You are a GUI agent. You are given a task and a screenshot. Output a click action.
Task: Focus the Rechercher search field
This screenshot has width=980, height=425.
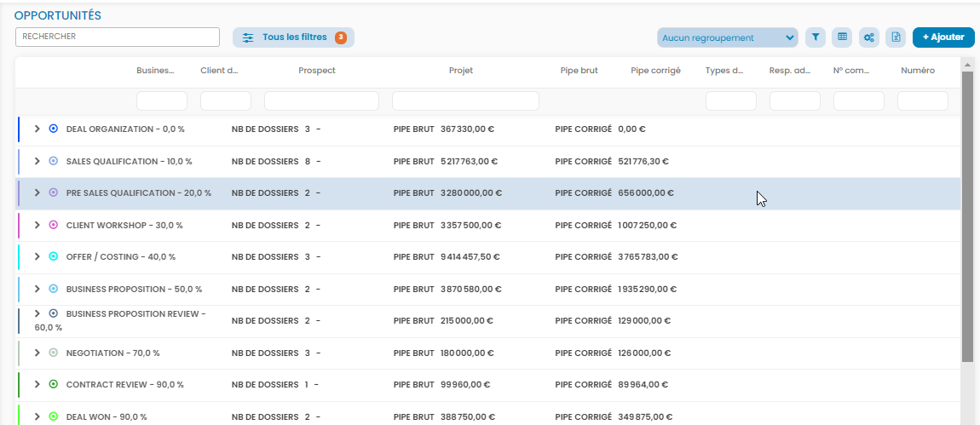tap(118, 37)
